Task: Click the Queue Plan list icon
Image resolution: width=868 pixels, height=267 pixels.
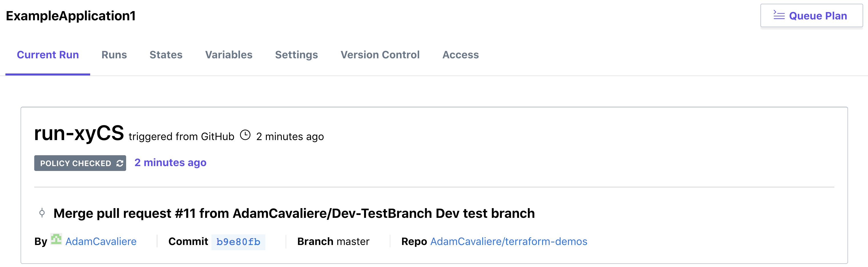Action: [x=778, y=15]
